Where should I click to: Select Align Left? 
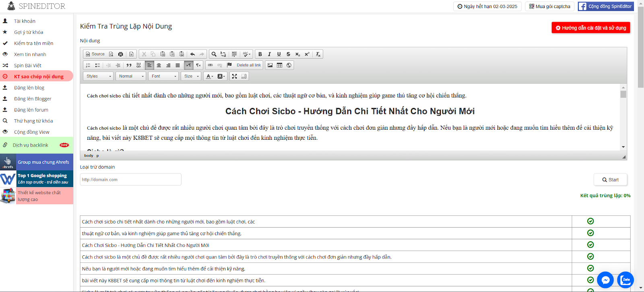[x=149, y=65]
